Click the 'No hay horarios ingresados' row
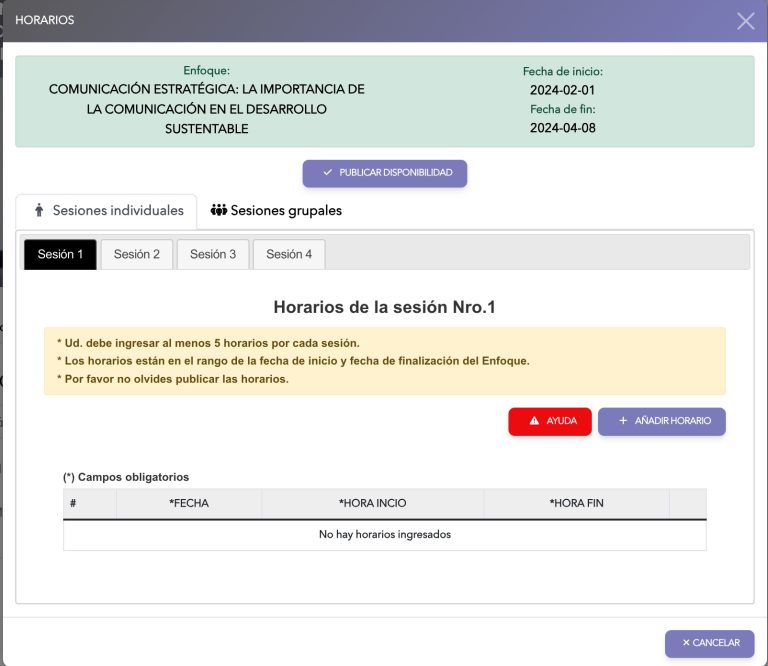 (384, 535)
